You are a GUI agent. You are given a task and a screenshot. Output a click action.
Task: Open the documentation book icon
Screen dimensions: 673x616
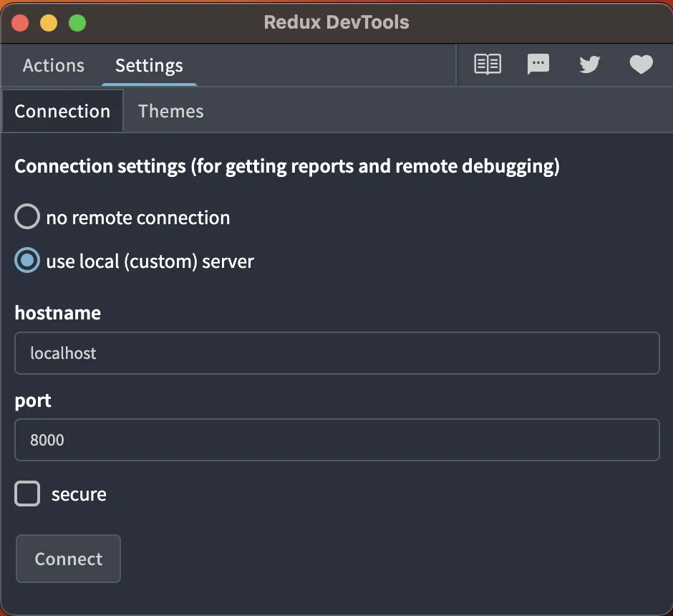[x=488, y=65]
